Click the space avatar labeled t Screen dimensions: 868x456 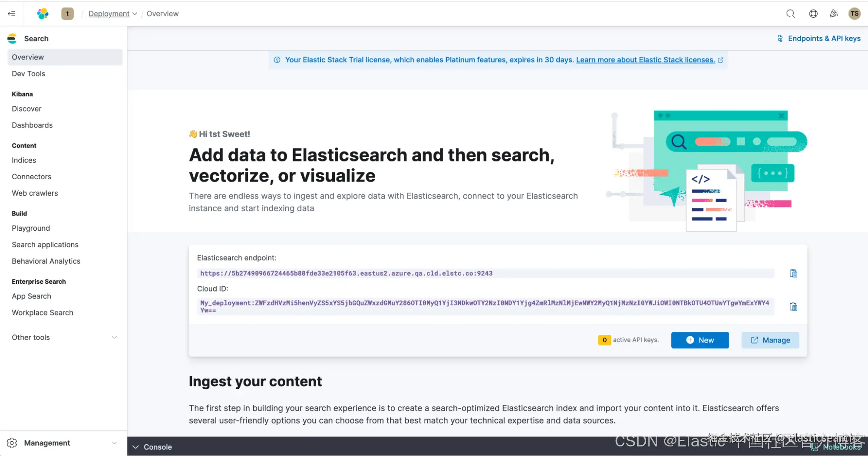[x=67, y=14]
